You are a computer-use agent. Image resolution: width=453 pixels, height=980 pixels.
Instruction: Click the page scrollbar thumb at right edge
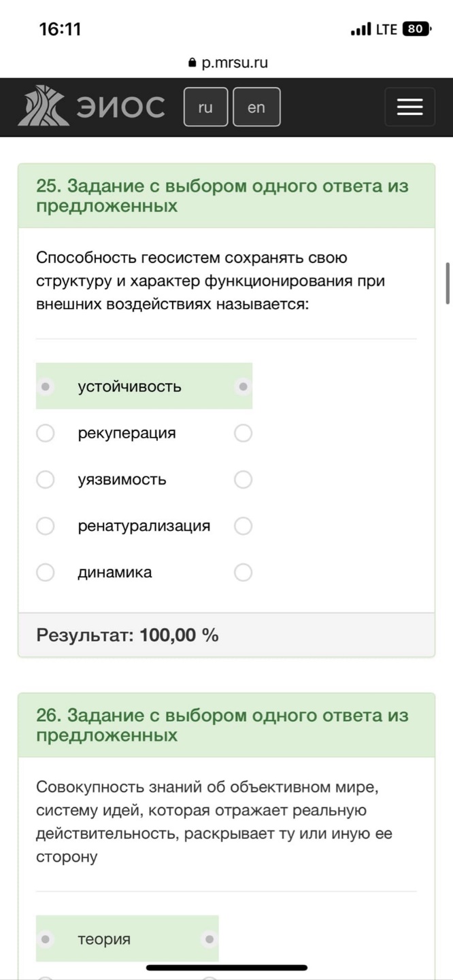point(448,283)
